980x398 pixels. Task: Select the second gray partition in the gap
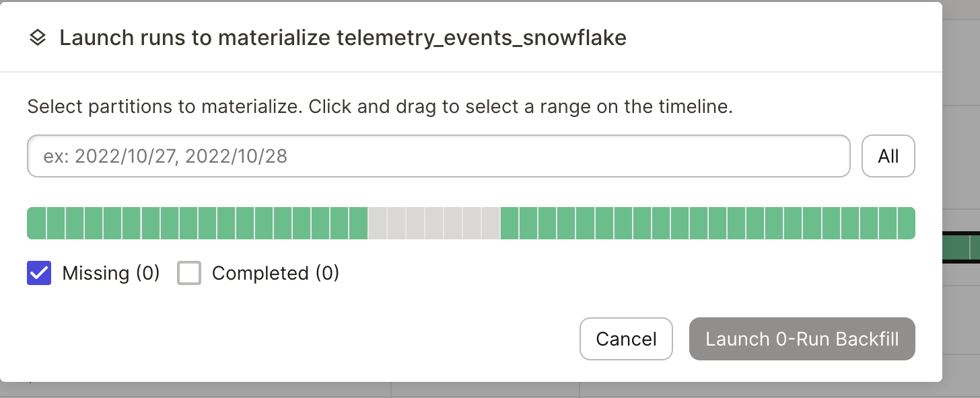397,223
